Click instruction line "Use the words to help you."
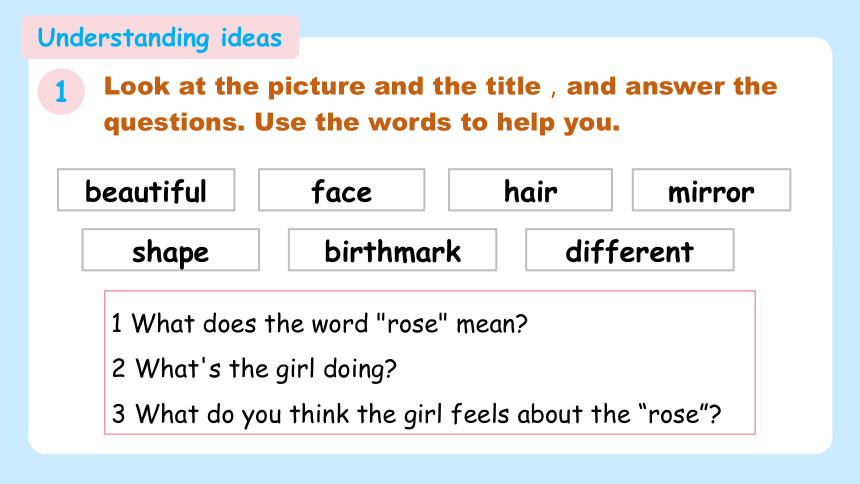The width and height of the screenshot is (860, 484). (x=437, y=122)
